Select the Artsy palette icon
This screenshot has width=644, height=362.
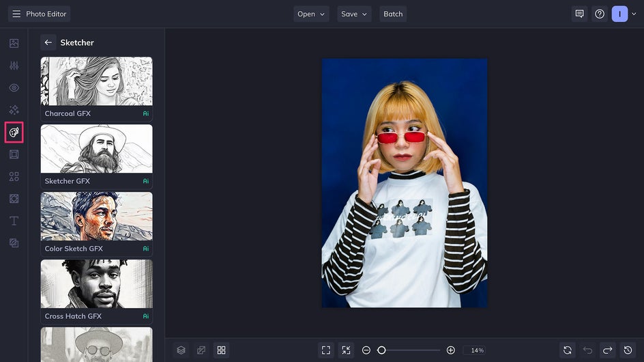[14, 132]
